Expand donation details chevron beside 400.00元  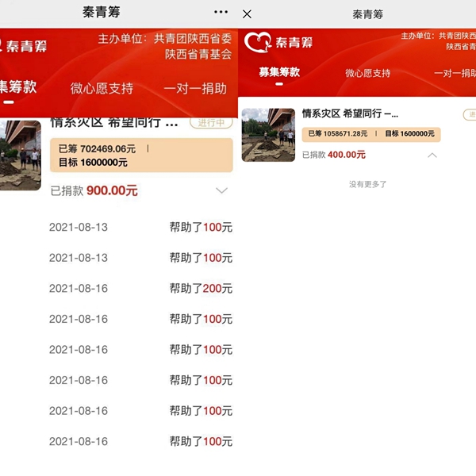[x=432, y=155]
